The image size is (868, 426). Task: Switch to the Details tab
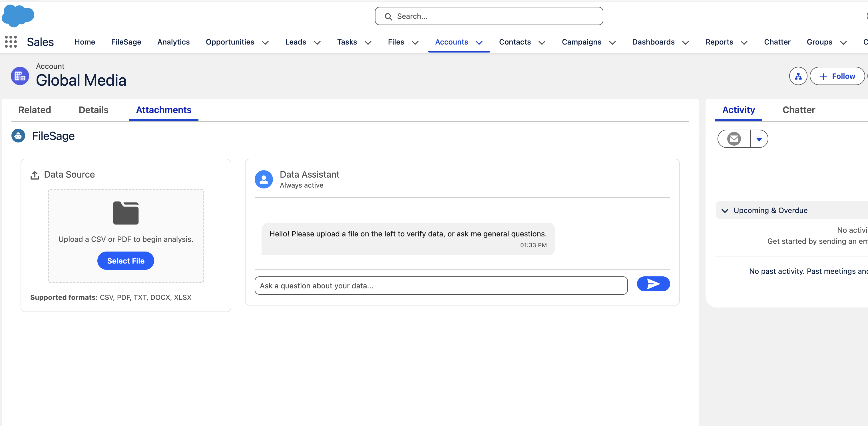click(x=93, y=110)
